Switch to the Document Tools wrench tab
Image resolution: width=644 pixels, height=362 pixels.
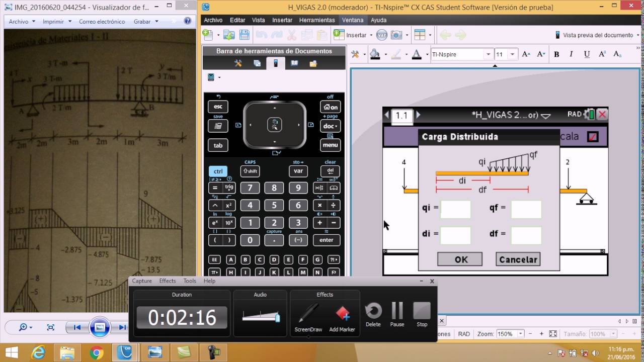(x=238, y=63)
